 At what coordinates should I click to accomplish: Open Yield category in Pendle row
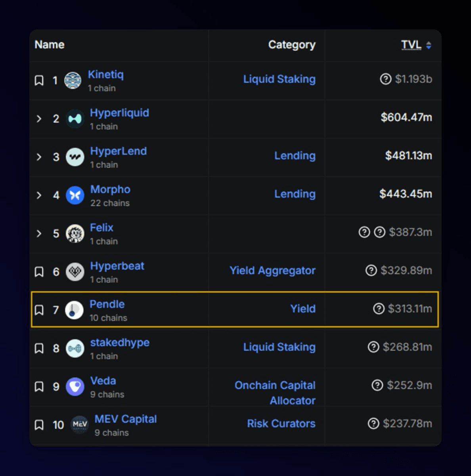(303, 309)
